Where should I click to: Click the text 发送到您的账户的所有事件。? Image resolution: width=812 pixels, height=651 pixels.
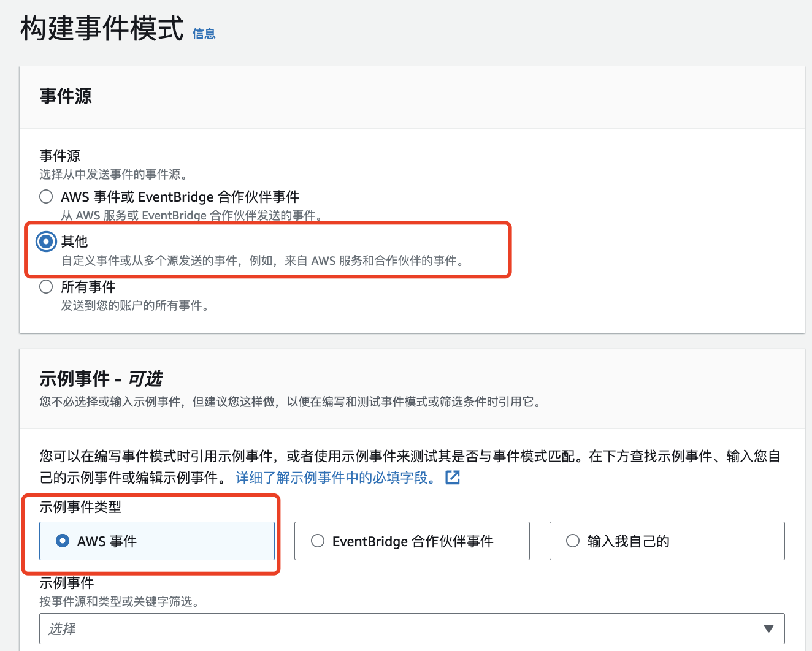(x=136, y=305)
